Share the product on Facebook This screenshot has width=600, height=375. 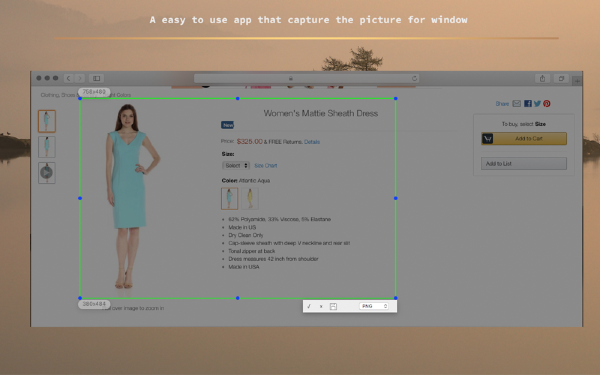click(528, 103)
